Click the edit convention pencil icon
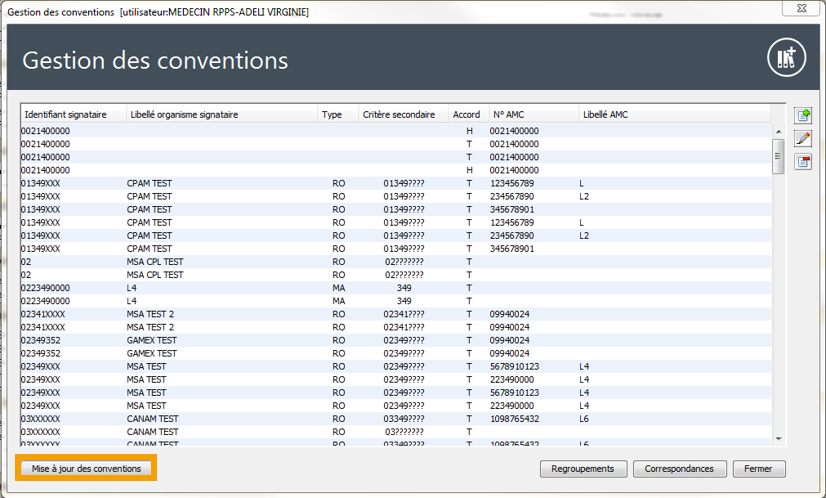 802,139
